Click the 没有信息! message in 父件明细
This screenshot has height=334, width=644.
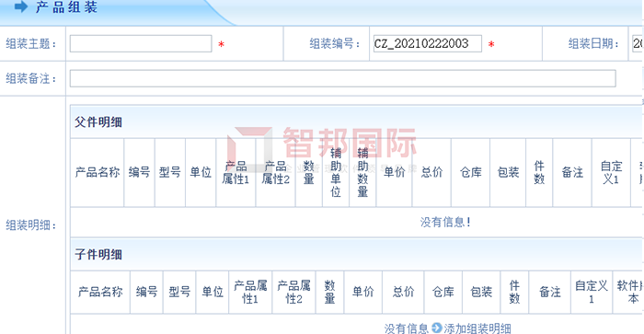pyautogui.click(x=445, y=223)
